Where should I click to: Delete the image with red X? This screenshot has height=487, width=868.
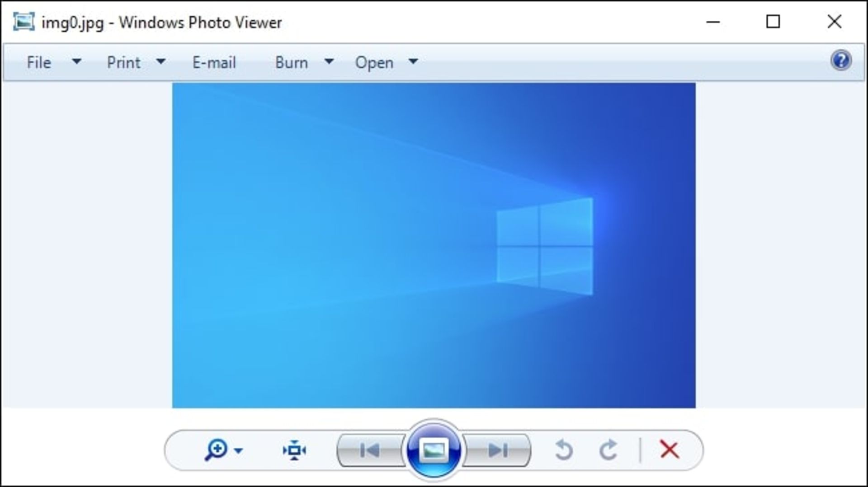tap(669, 450)
